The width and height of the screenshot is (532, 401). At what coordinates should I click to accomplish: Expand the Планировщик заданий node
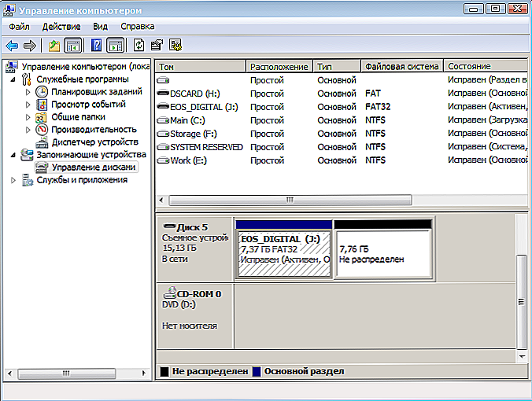pos(28,92)
